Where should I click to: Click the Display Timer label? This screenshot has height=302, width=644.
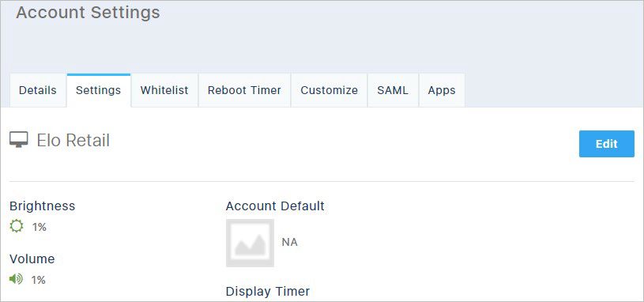pyautogui.click(x=268, y=291)
